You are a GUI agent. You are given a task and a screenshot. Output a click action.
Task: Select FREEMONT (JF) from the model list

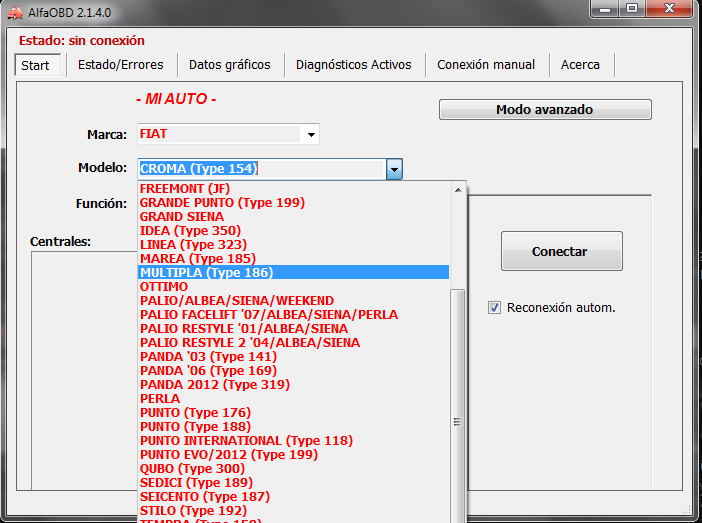coord(293,189)
